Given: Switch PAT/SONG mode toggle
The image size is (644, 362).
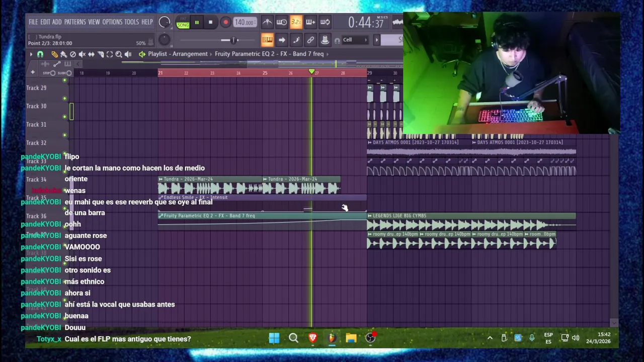Looking at the screenshot, I should (x=183, y=22).
